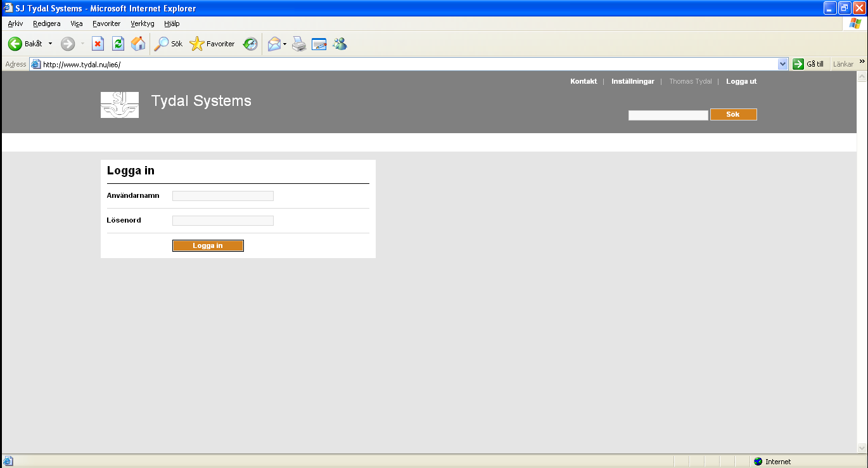Open the Kontakt link
The image size is (868, 468).
(584, 81)
